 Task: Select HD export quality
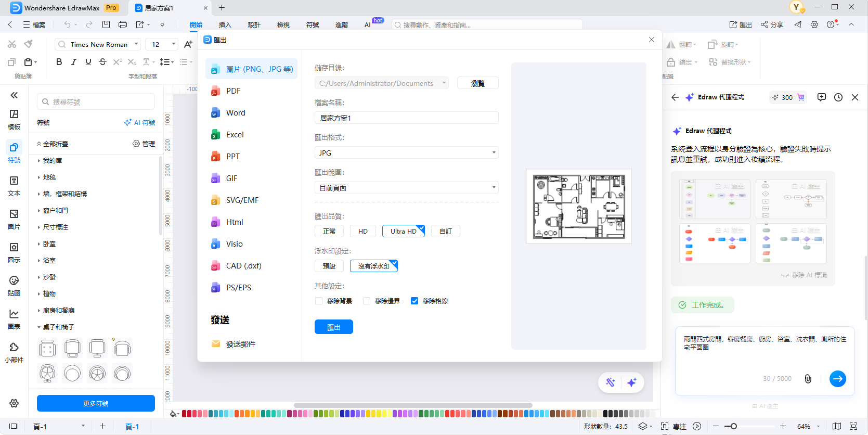point(363,231)
